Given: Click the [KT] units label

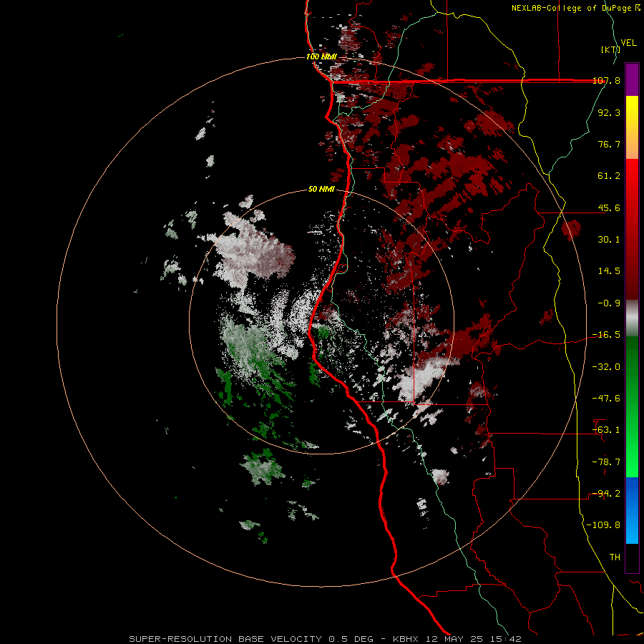Looking at the screenshot, I should [x=610, y=49].
